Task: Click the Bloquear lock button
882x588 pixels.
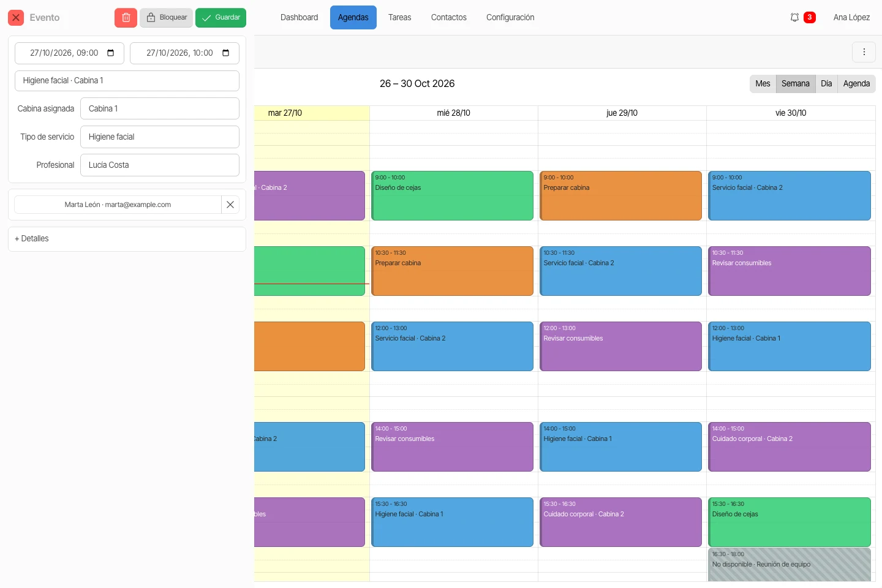Action: coord(166,18)
